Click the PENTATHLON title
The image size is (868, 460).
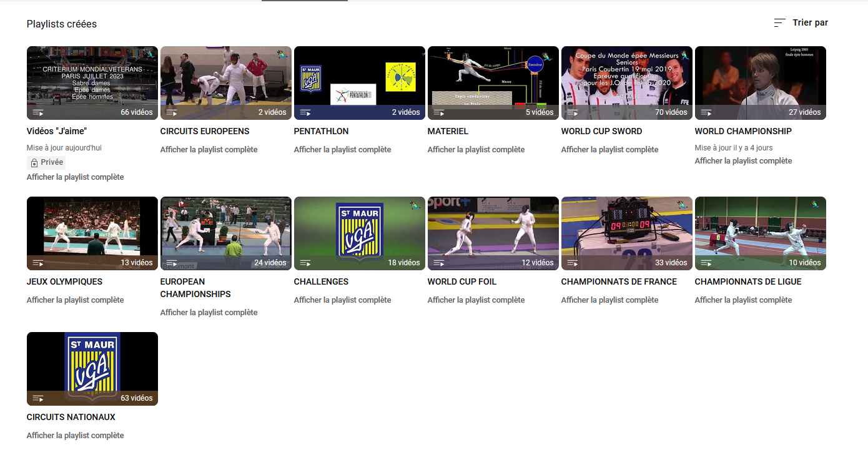(x=322, y=131)
